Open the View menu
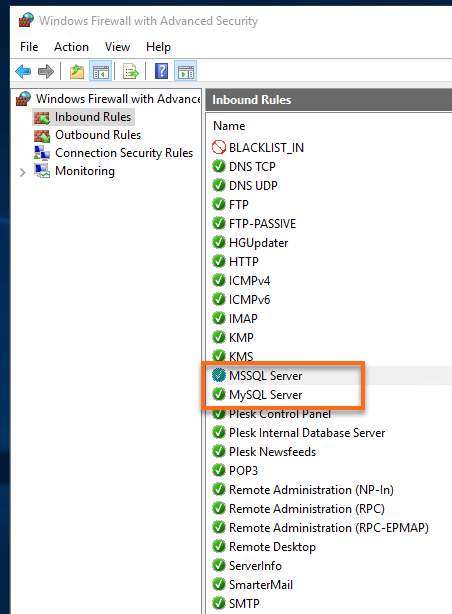The image size is (452, 614). pos(117,47)
